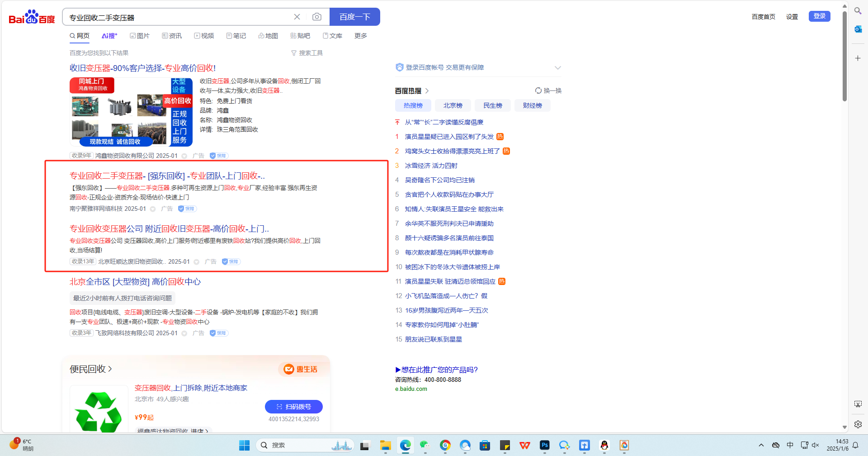Open Edge sidebar settings gear icon
Viewport: 868px width, 456px height.
coord(858,424)
